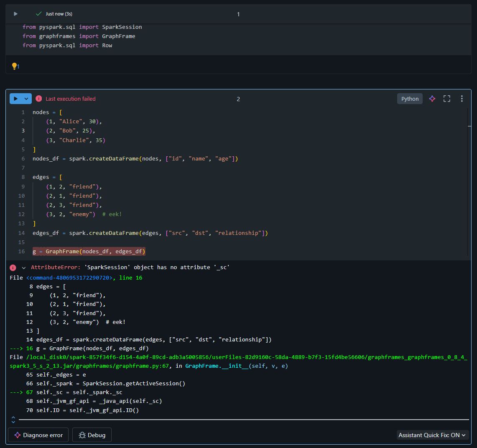The image size is (477, 448).
Task: Click the output resize arrows at bottom-left
Action: [13, 420]
